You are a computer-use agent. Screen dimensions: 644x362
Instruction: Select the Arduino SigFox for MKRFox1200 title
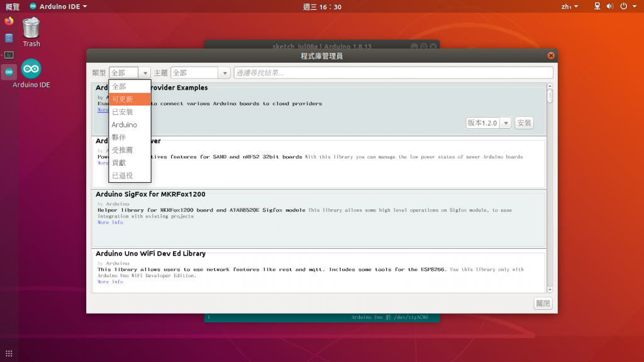tap(150, 194)
